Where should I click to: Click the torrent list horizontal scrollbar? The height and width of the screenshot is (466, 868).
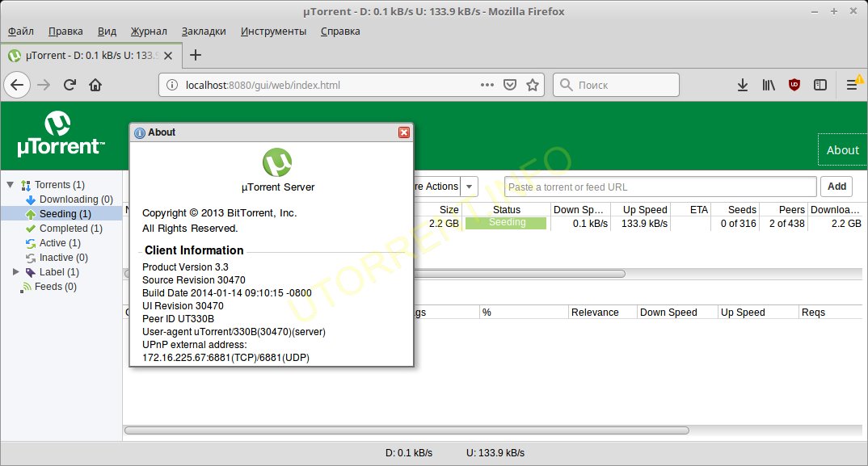click(519, 274)
